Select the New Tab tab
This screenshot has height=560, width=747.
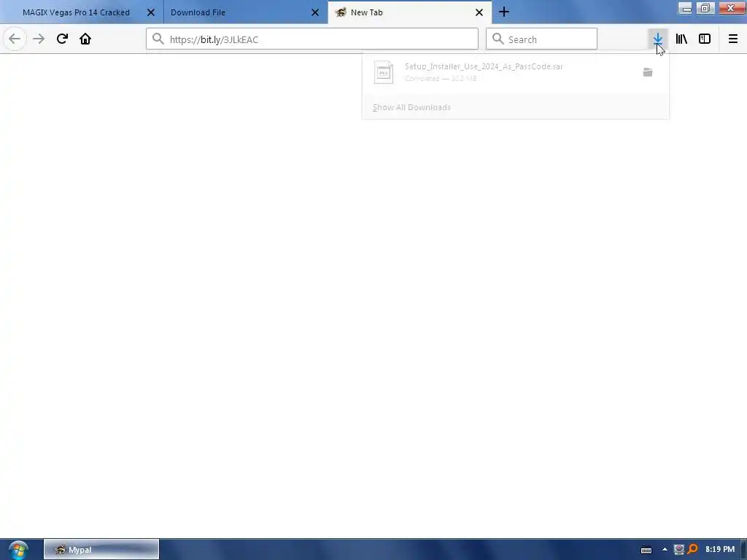click(x=366, y=12)
